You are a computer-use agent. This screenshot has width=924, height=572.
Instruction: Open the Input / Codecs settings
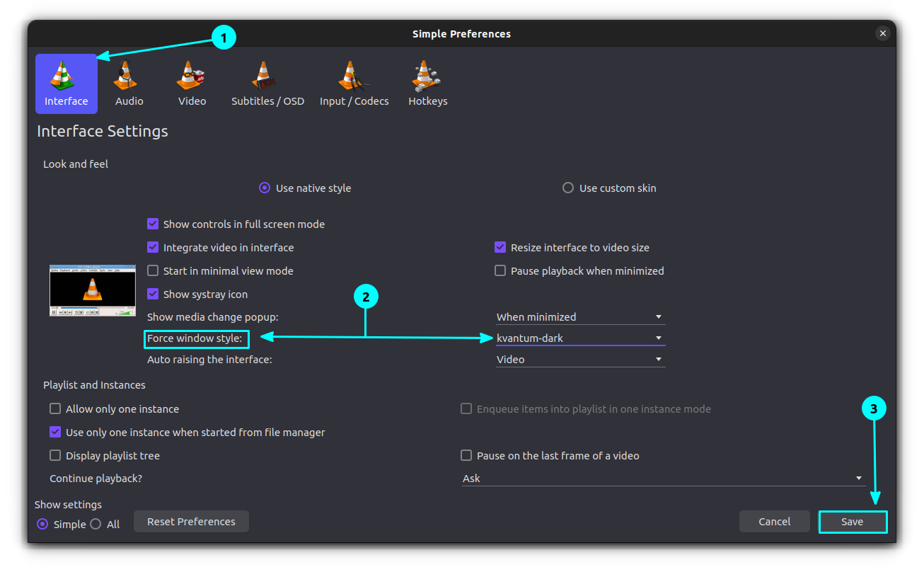point(354,84)
